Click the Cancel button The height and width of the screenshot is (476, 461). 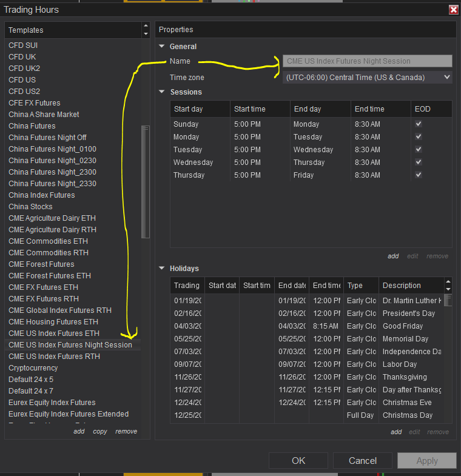point(363,460)
